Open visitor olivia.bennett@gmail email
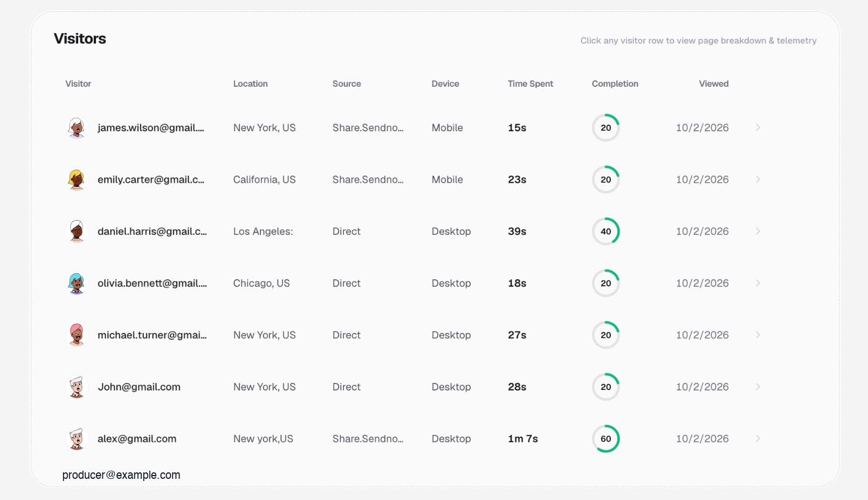Image resolution: width=868 pixels, height=500 pixels. click(152, 283)
